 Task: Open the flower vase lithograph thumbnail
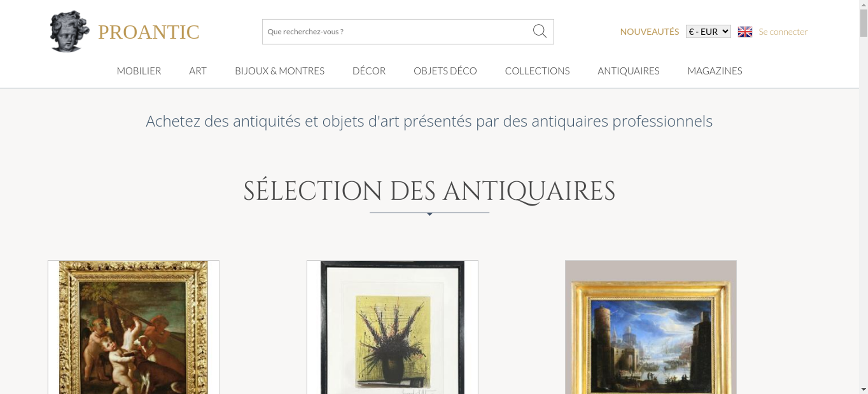tap(392, 327)
